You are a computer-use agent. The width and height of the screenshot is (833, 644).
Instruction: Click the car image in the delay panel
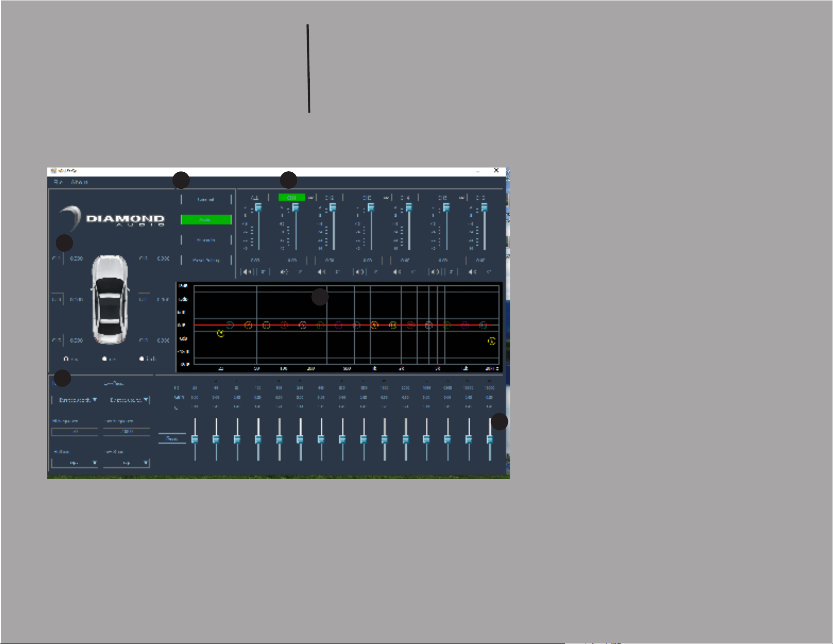(x=110, y=300)
